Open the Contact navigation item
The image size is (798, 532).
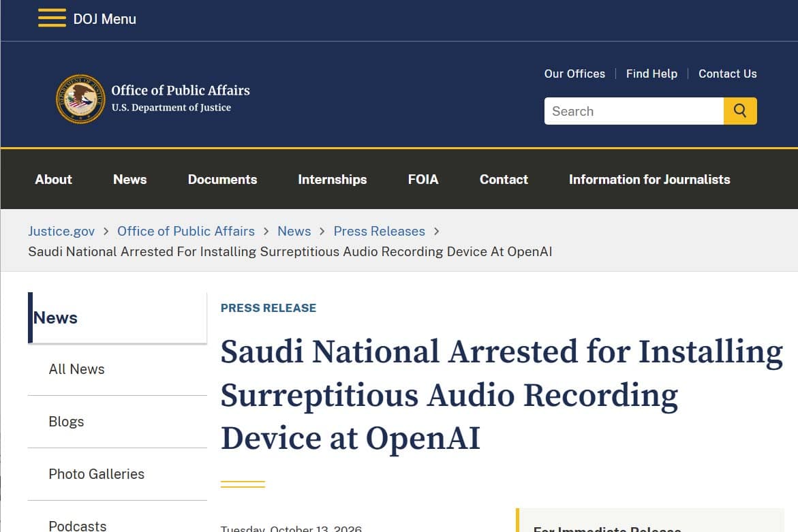click(504, 180)
